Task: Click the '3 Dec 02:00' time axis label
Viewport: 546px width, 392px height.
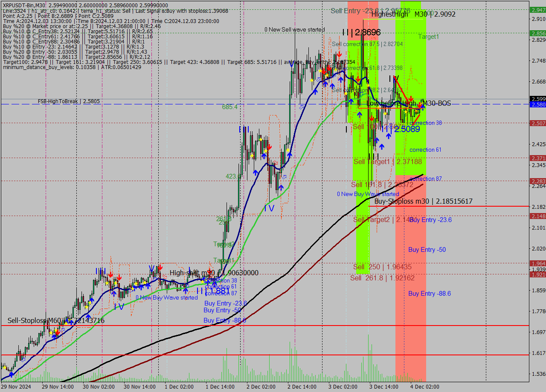Action: tap(343, 387)
